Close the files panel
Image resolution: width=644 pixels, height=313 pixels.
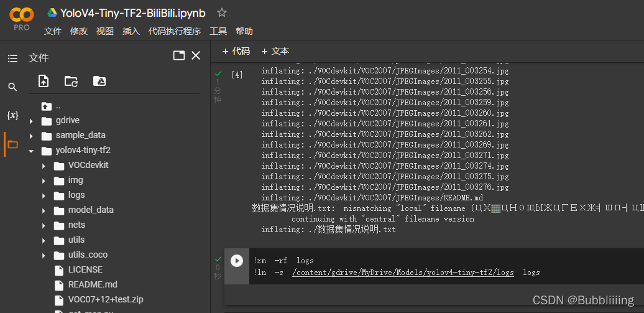click(196, 55)
